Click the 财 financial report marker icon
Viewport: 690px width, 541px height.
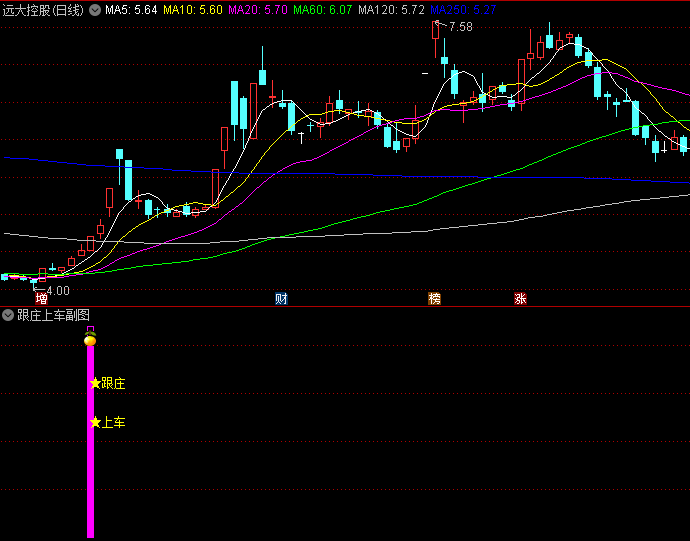tap(281, 299)
